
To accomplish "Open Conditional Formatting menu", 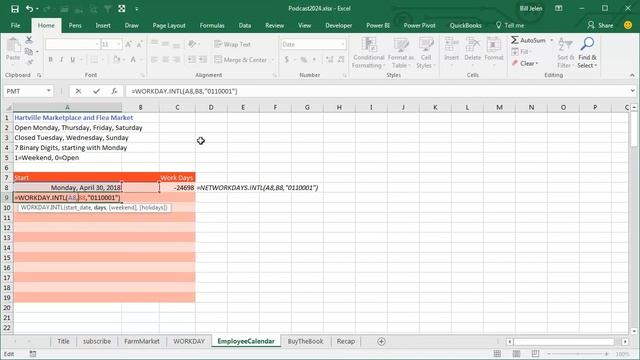I will (x=369, y=53).
